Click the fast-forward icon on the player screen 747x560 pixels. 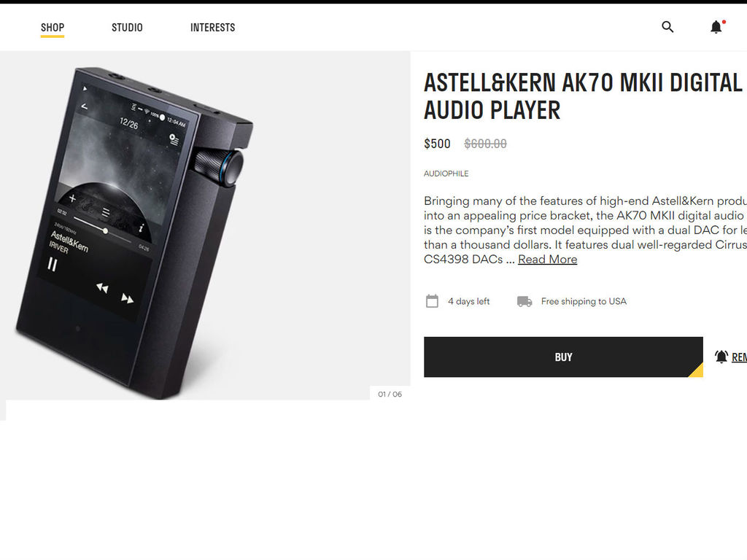point(127,298)
